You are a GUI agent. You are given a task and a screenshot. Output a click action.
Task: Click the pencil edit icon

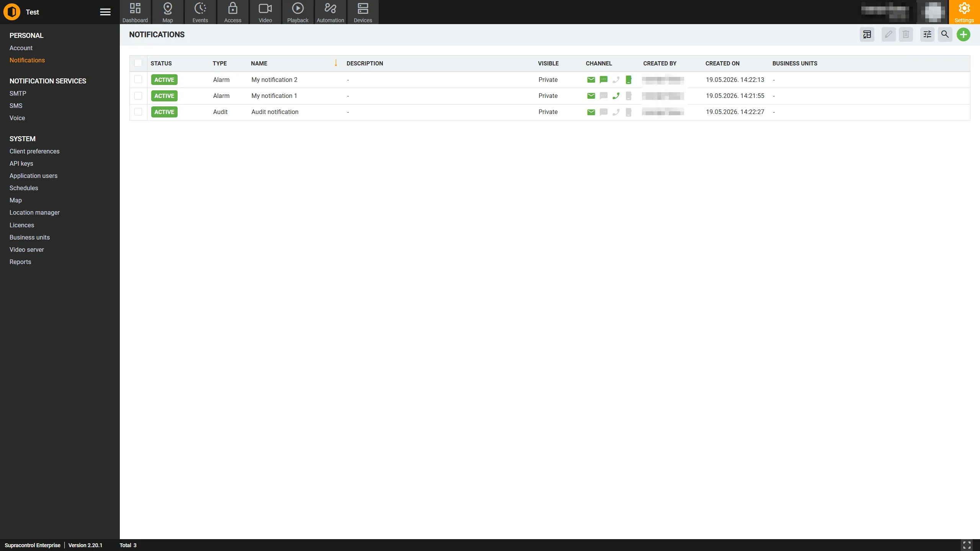click(888, 35)
